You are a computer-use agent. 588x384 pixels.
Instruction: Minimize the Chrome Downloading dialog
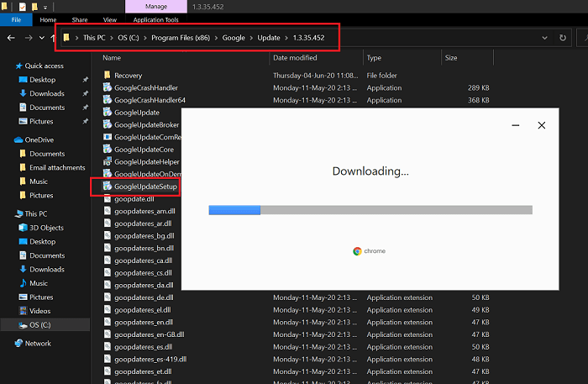point(516,125)
